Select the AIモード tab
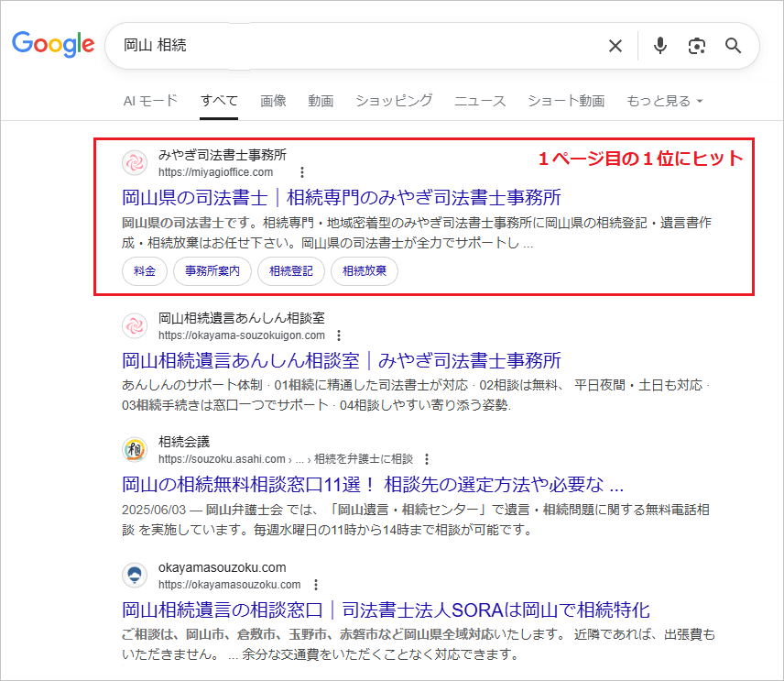Image resolution: width=784 pixels, height=681 pixels. click(150, 101)
